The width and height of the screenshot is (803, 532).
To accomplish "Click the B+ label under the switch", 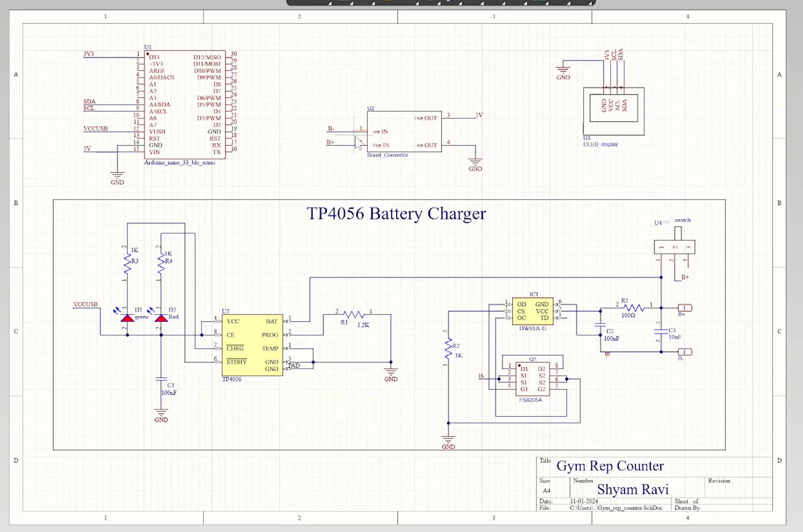I will pos(685,277).
